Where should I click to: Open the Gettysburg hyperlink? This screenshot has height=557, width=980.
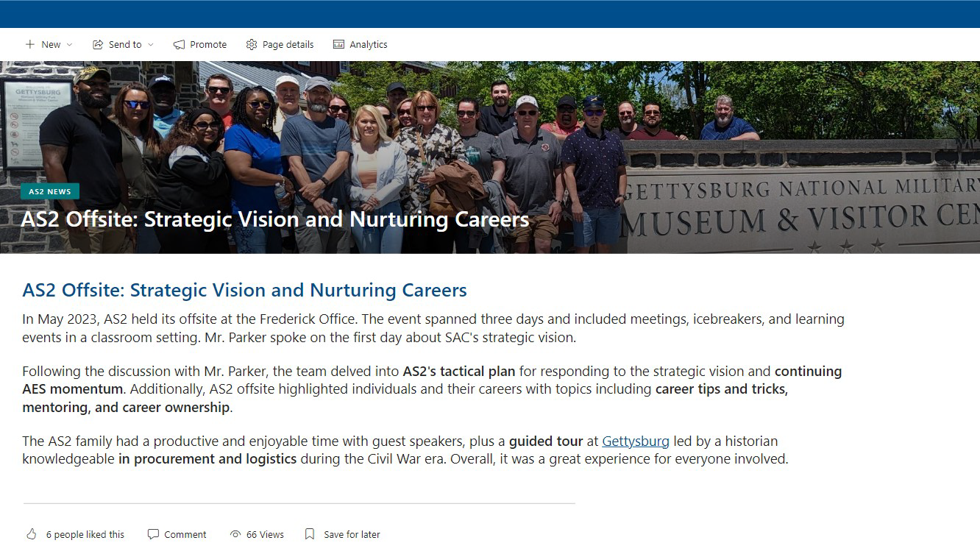coord(635,441)
